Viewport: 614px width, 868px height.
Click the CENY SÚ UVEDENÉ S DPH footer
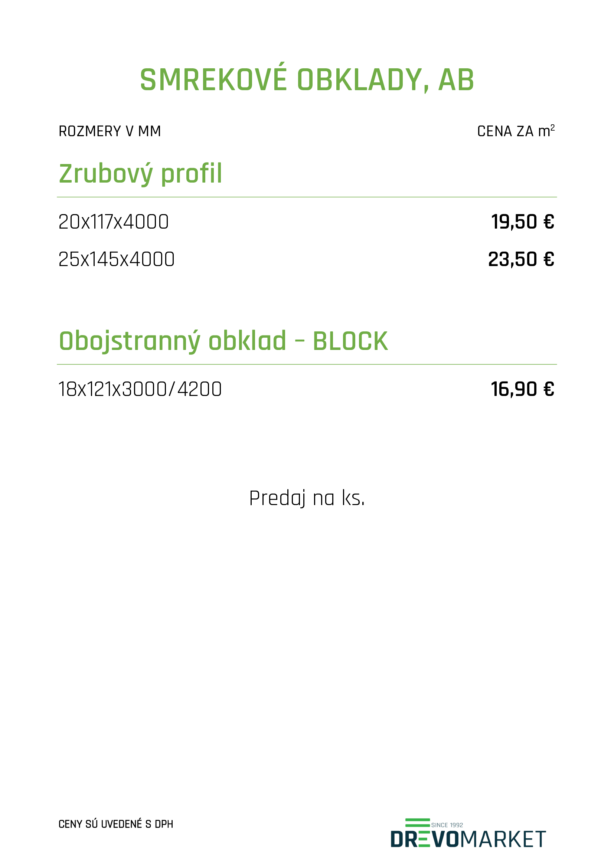[x=116, y=824]
